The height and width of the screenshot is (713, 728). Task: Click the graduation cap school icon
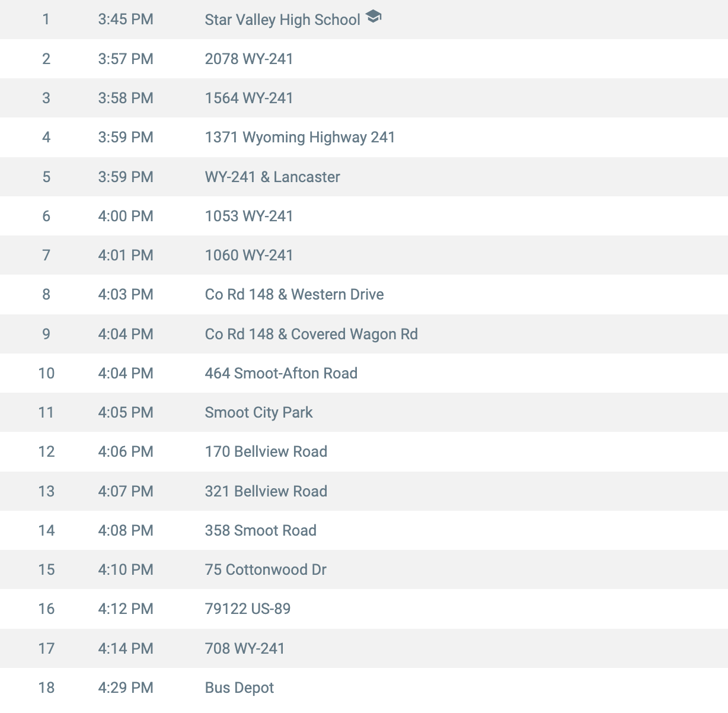(x=373, y=17)
